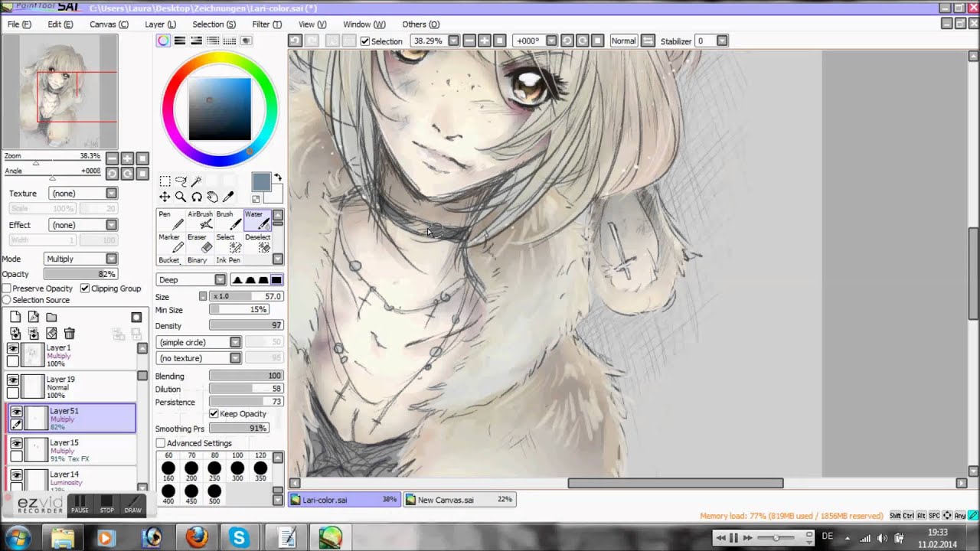
Task: Select the zoom magnifier tool
Action: 181,197
